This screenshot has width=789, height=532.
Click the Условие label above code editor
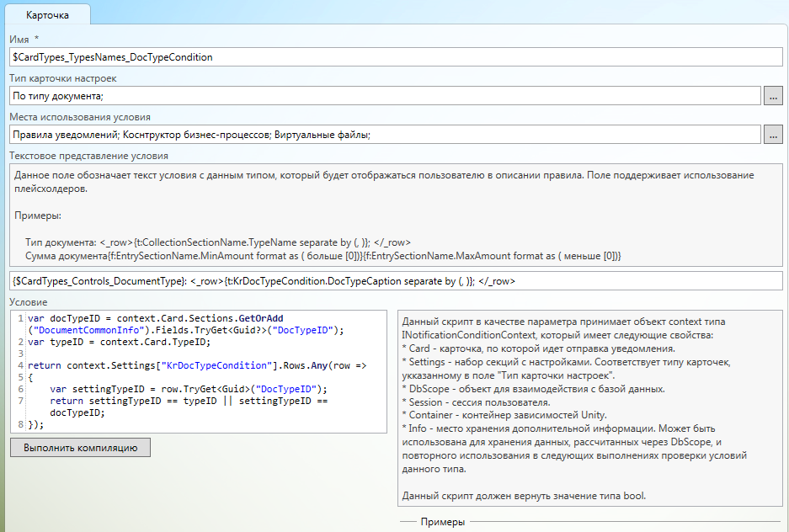(29, 302)
